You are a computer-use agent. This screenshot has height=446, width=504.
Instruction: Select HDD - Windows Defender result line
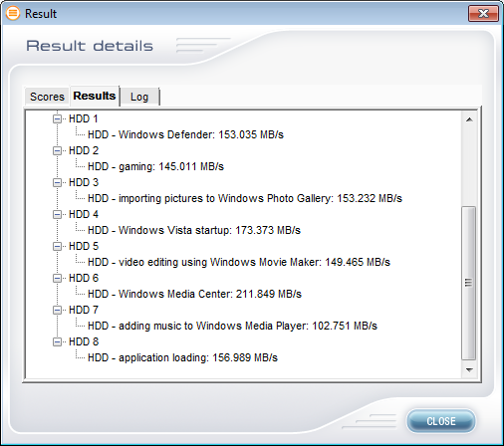tap(185, 134)
